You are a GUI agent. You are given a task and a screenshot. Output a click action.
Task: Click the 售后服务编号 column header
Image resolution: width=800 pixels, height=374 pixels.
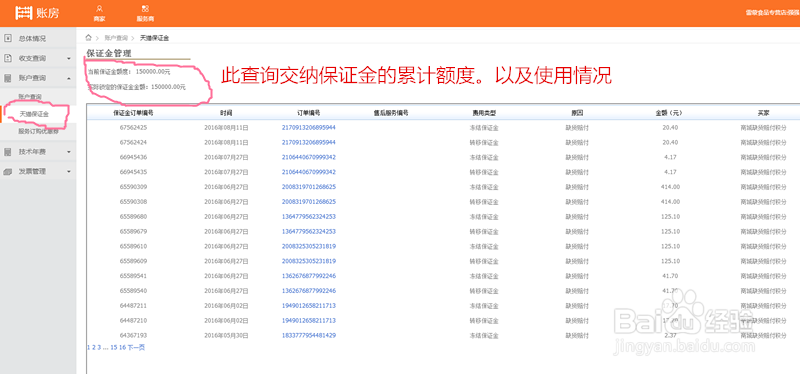coord(391,113)
